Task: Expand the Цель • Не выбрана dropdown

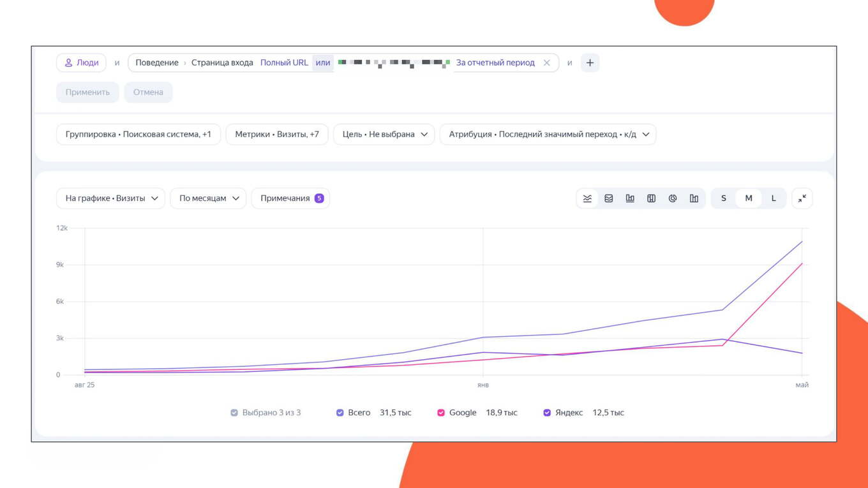Action: pos(384,135)
